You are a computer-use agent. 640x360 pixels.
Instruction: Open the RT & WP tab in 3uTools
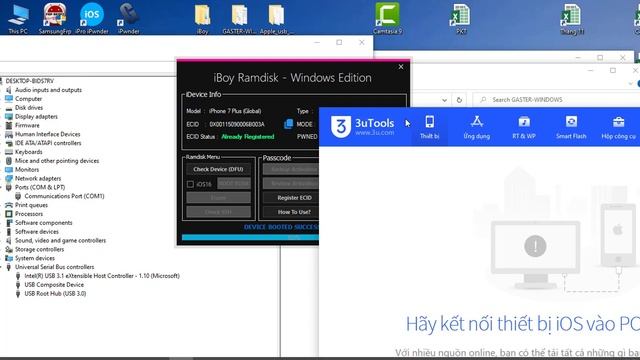click(524, 127)
